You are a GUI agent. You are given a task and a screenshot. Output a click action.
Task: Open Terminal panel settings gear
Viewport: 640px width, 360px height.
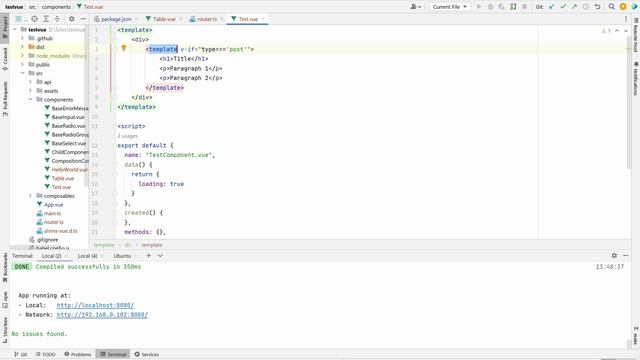pyautogui.click(x=614, y=256)
